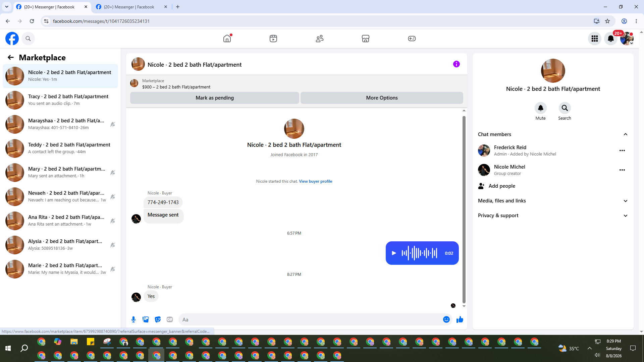
Task: Send a thumbs-up like
Action: [460, 319]
